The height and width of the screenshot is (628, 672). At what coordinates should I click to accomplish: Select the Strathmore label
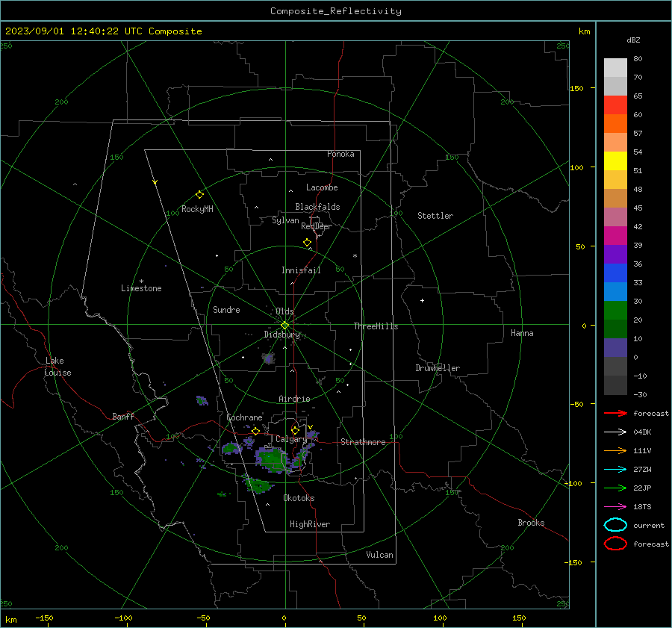click(363, 442)
